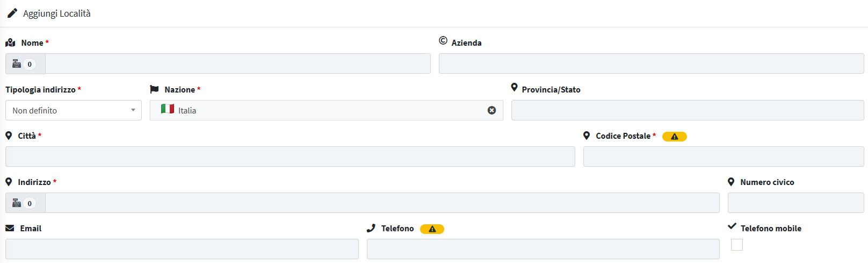
Task: Click the phone handset icon beside Telefono
Action: click(x=371, y=228)
